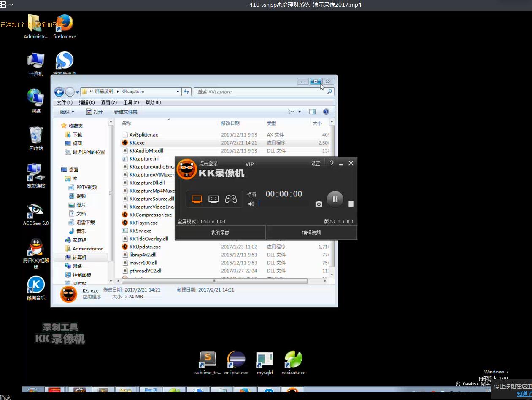Select 控制面板 in Explorer sidebar

point(81,275)
